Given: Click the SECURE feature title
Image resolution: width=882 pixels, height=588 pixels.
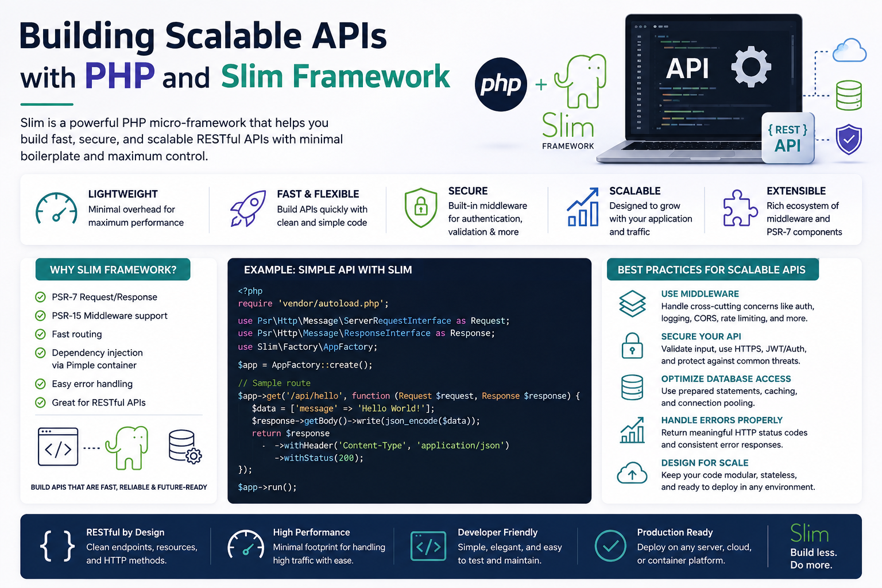Looking at the screenshot, I should click(468, 191).
